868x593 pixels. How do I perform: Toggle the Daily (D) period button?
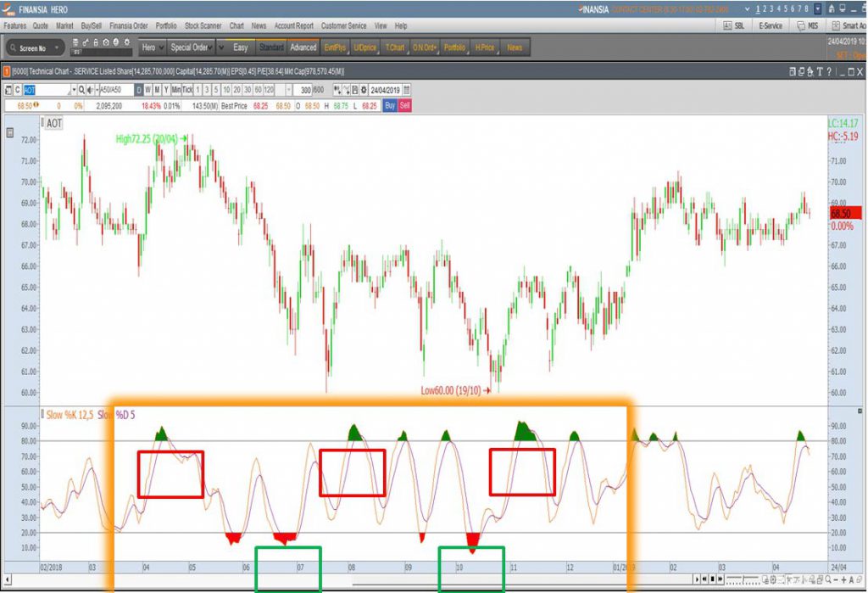139,90
